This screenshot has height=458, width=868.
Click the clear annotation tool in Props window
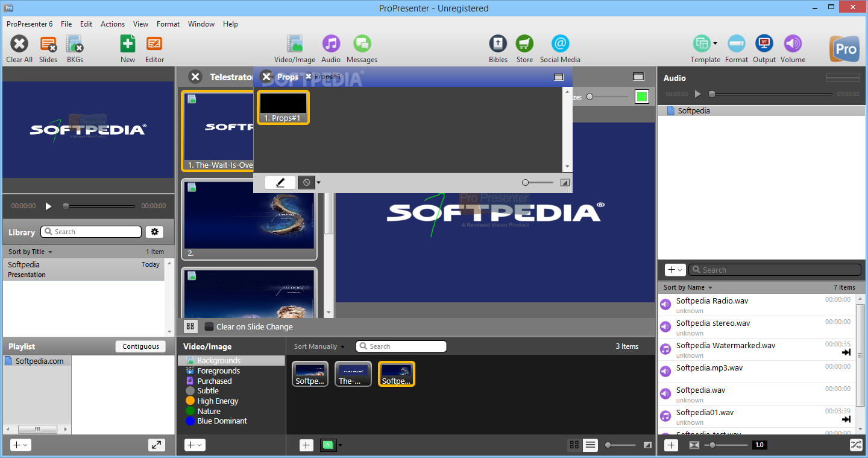coord(307,182)
